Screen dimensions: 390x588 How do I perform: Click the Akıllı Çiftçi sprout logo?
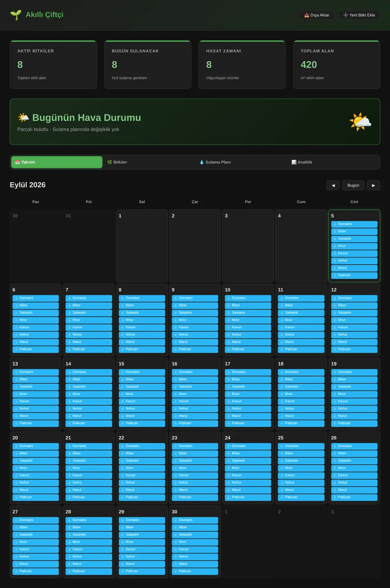(16, 15)
